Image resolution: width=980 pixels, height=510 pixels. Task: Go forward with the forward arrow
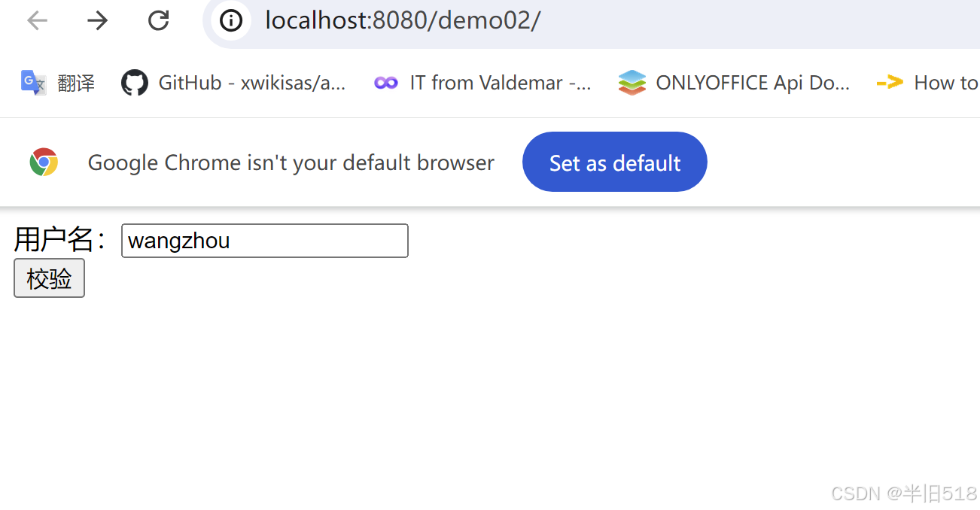pyautogui.click(x=97, y=20)
